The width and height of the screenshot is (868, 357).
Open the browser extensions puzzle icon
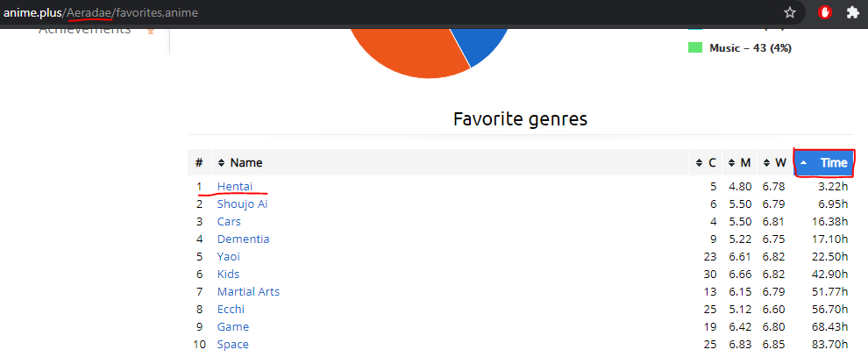[853, 12]
